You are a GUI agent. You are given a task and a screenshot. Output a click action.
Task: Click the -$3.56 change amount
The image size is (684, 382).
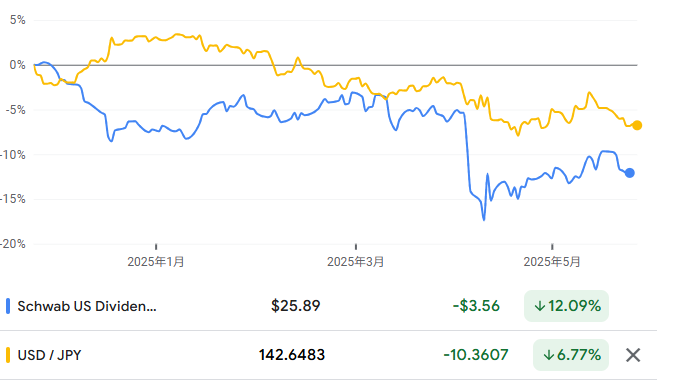[x=476, y=306]
